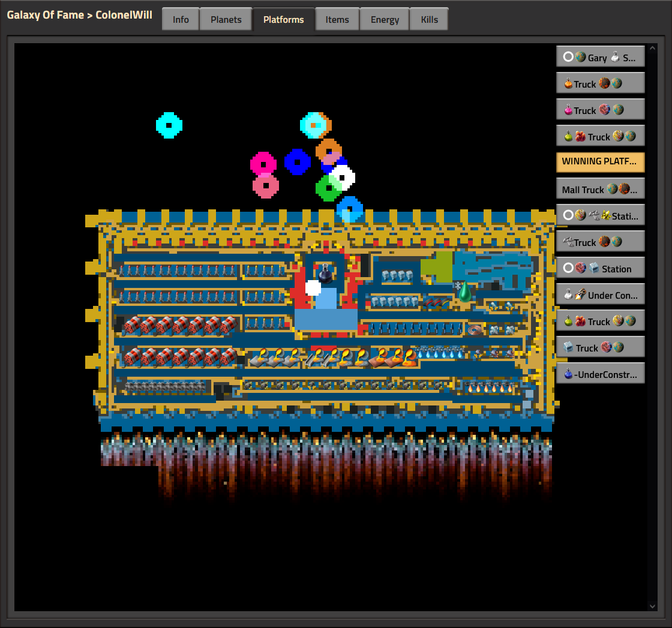Click the cyan orbit marker at far left

tap(169, 125)
